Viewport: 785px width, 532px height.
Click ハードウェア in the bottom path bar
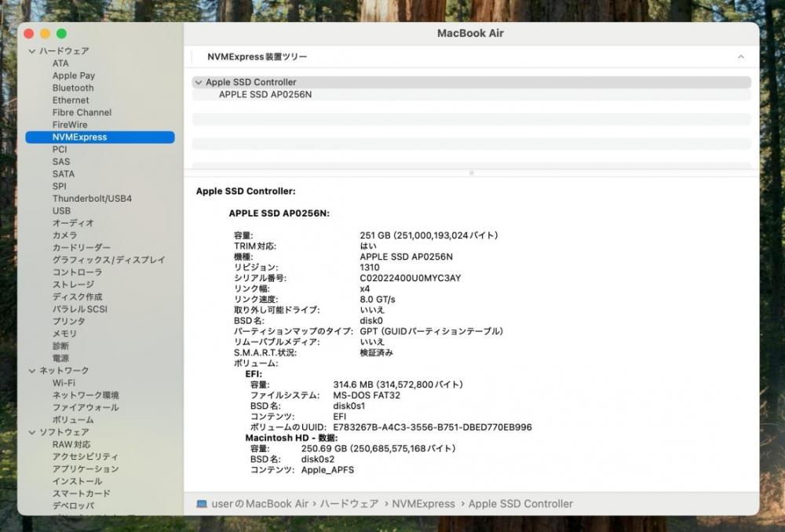click(x=349, y=504)
